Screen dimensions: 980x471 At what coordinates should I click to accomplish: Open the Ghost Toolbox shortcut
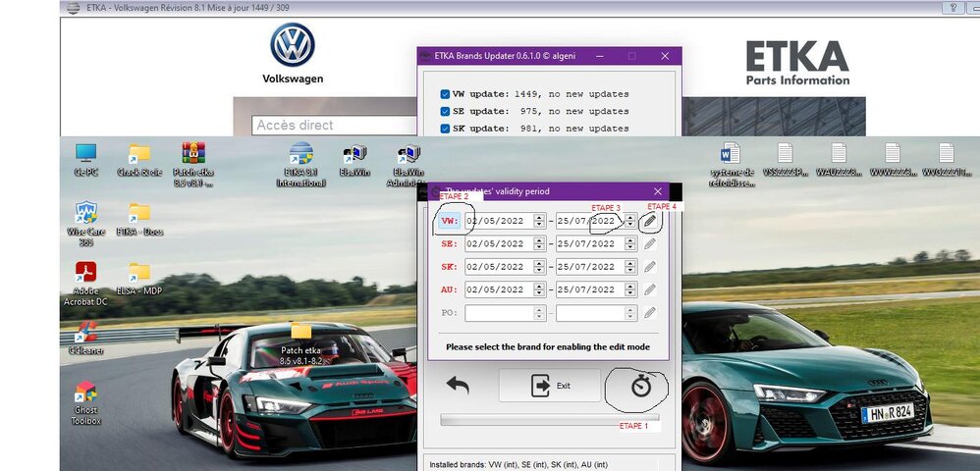[85, 402]
